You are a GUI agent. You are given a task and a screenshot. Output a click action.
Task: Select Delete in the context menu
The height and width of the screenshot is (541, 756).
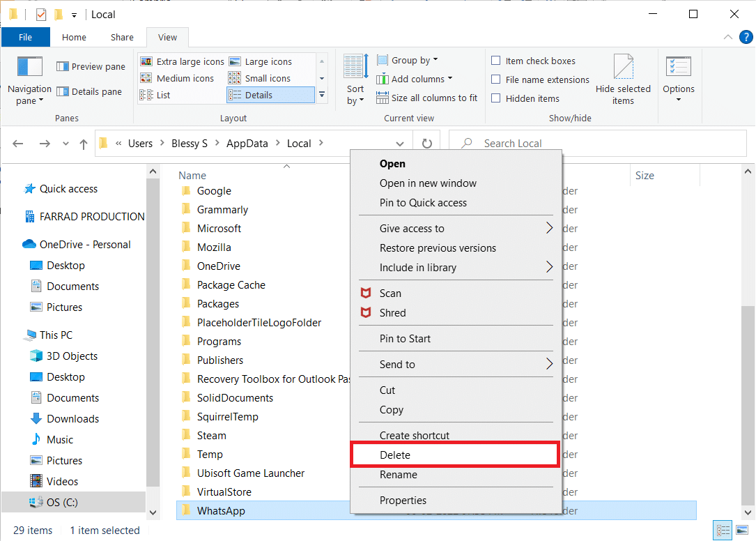(456, 455)
